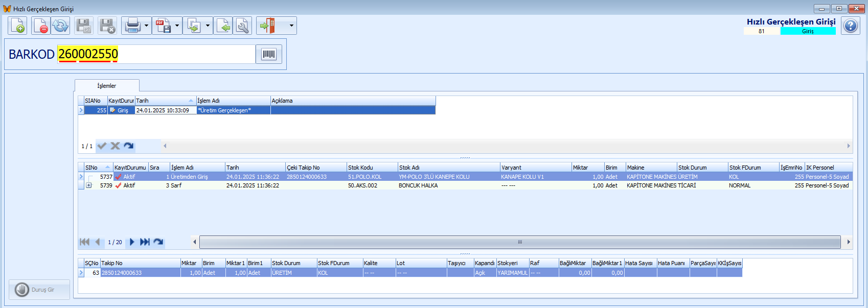Click the barcode scan button

click(x=269, y=54)
